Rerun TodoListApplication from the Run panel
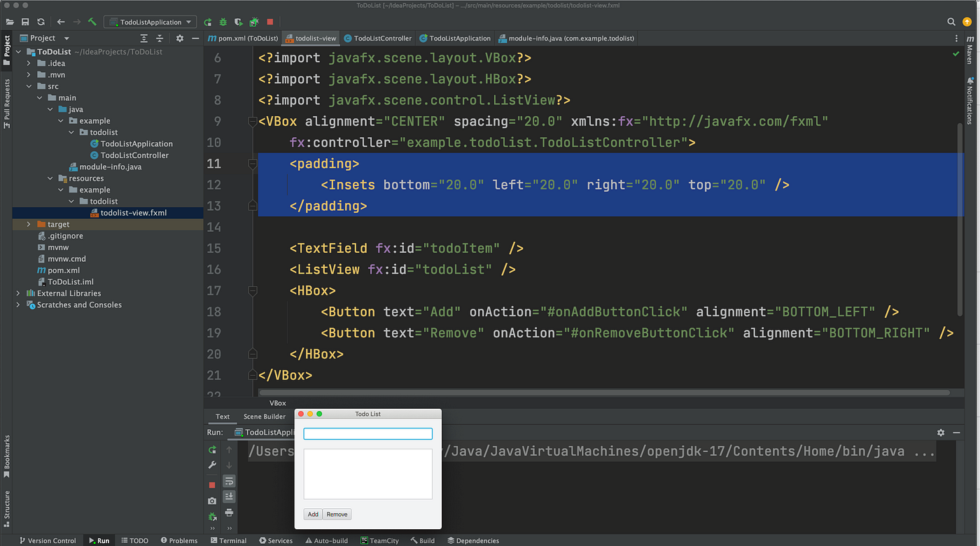This screenshot has width=980, height=546. [213, 450]
